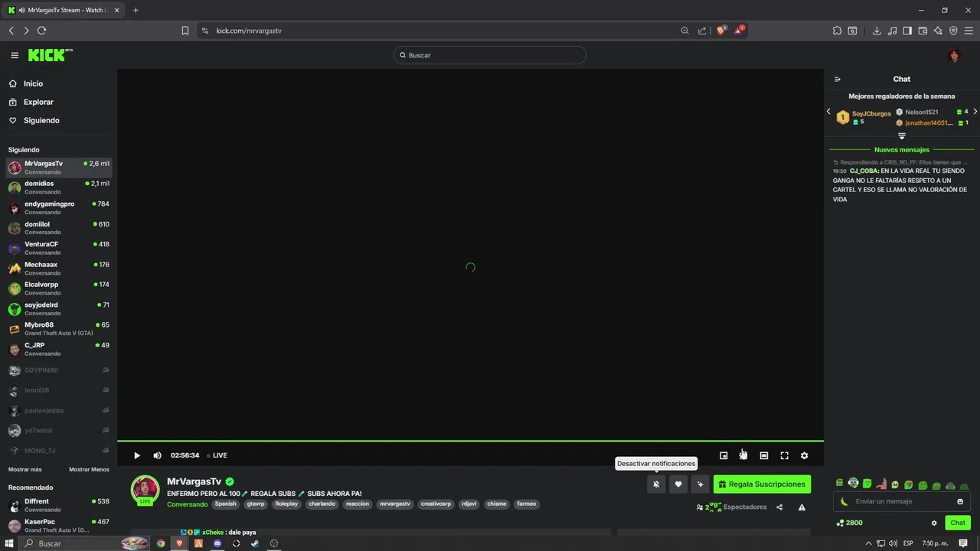Toggle the browser sidebar panel

(x=907, y=31)
